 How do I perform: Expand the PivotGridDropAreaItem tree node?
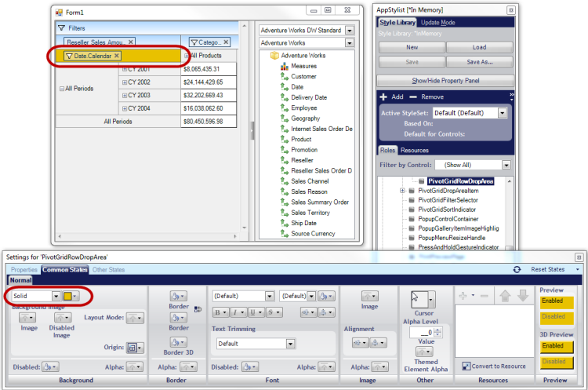402,191
